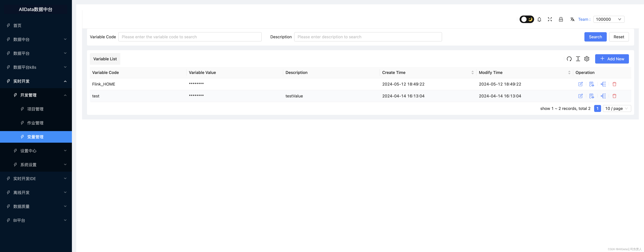Expand the 设置中心 submenu

pyautogui.click(x=36, y=151)
